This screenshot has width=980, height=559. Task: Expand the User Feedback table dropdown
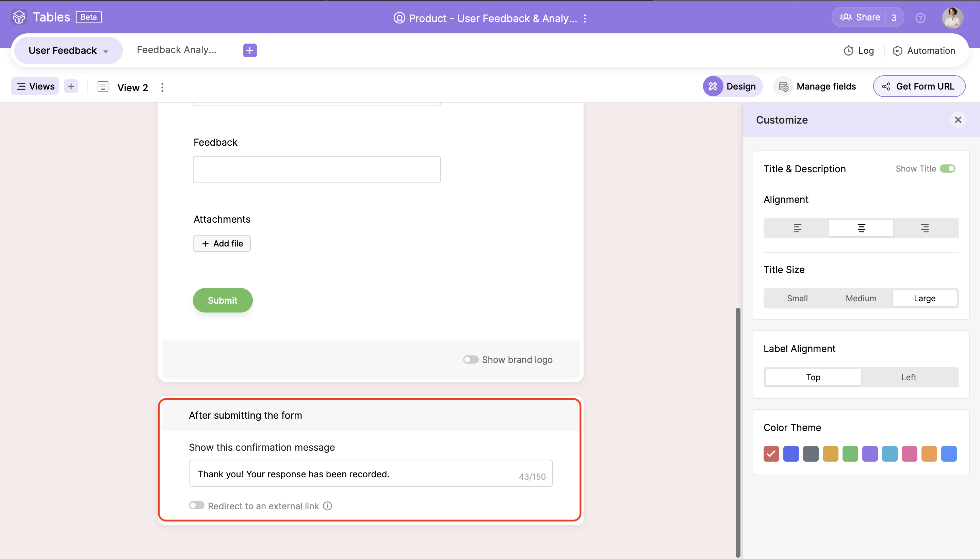click(x=106, y=51)
